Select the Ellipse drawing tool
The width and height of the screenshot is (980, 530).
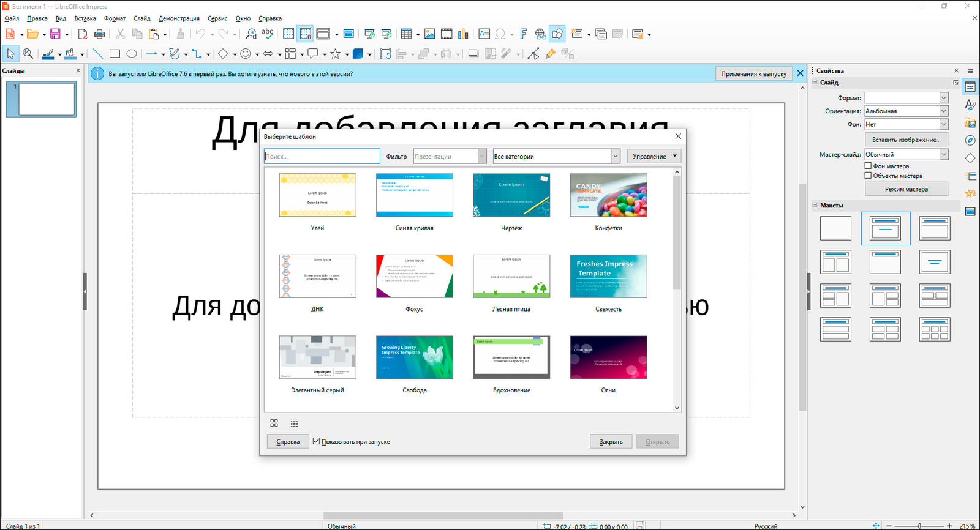pyautogui.click(x=131, y=54)
